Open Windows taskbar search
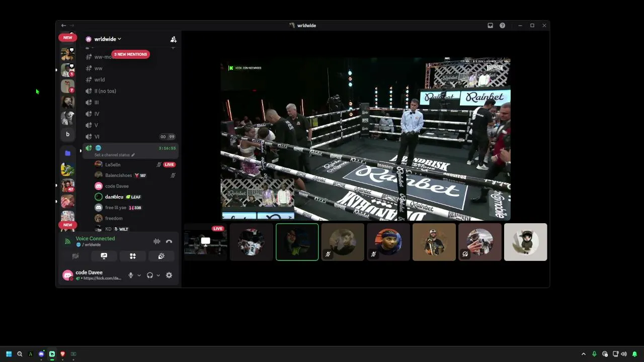 pyautogui.click(x=20, y=354)
